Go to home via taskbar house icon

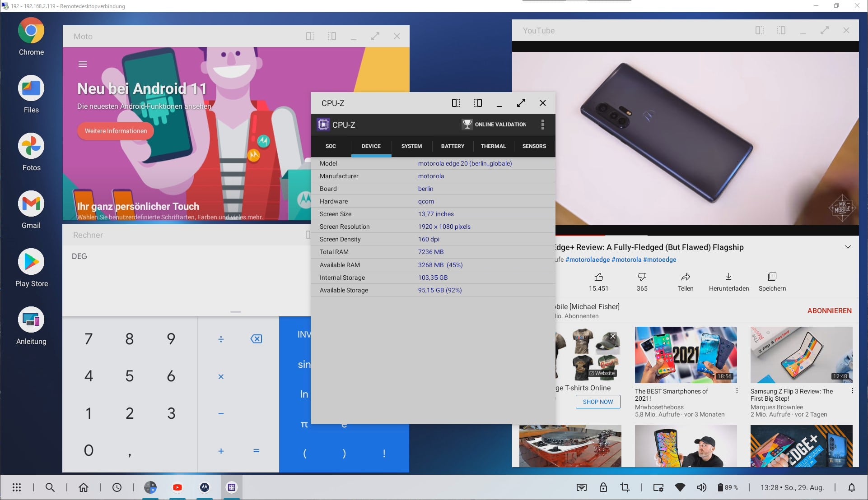[84, 487]
